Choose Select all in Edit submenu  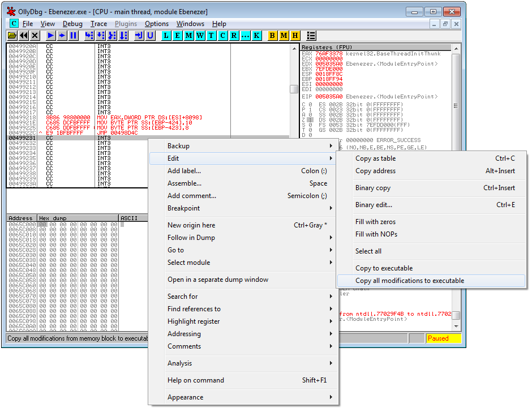coord(431,251)
